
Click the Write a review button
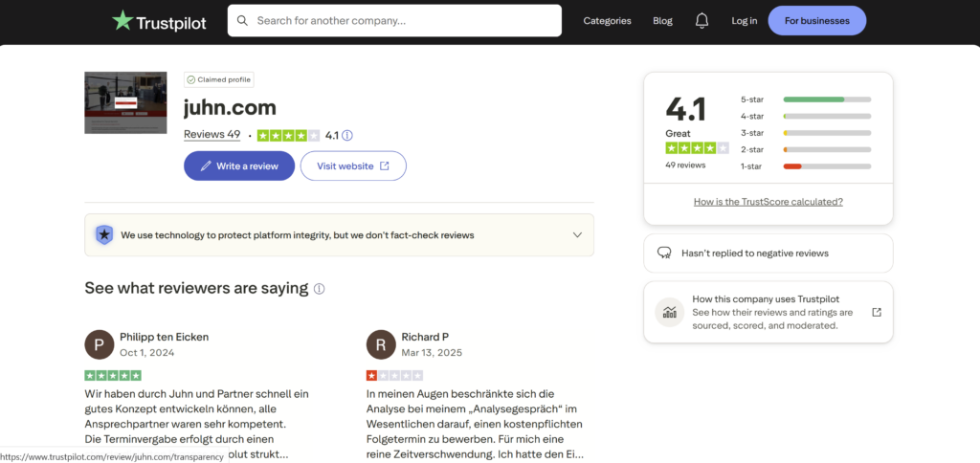point(238,165)
